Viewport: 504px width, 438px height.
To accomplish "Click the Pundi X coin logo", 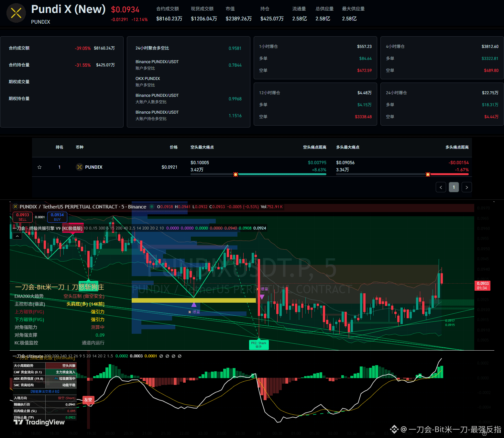I will 16,13.
